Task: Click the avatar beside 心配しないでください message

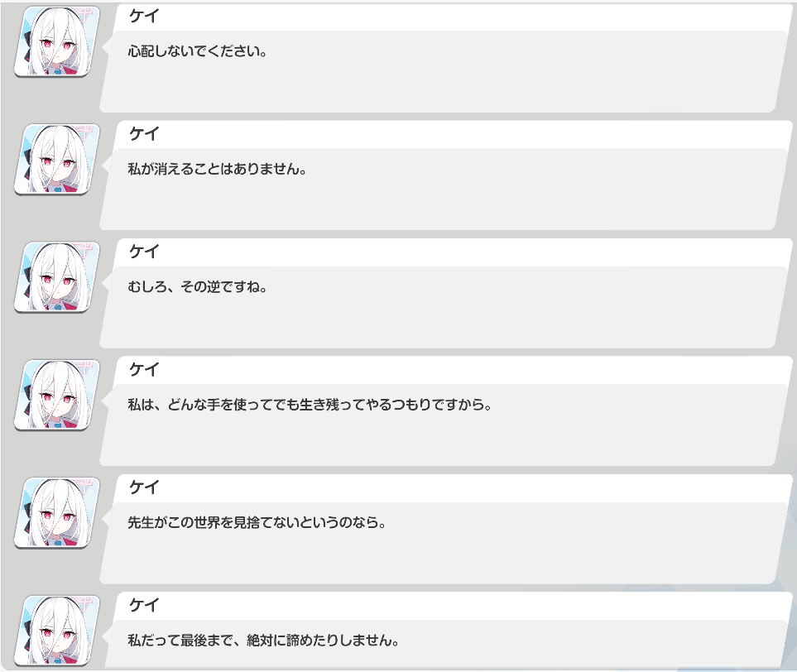Action: 57,41
